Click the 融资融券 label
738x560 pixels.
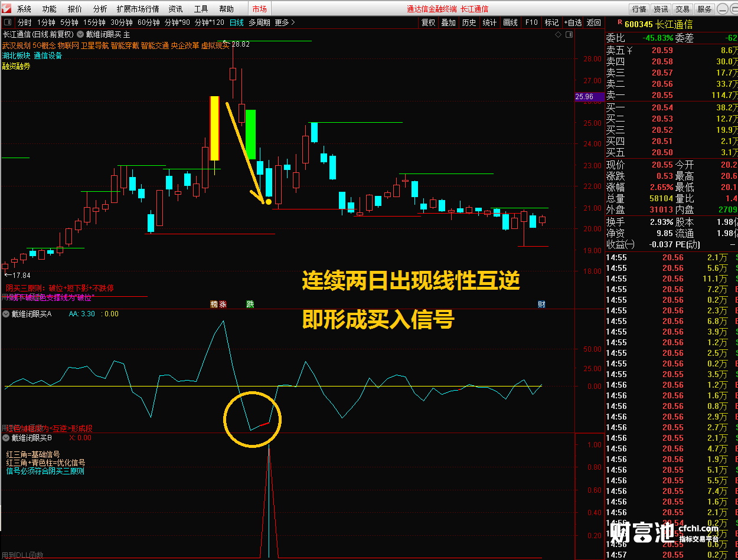pos(16,66)
